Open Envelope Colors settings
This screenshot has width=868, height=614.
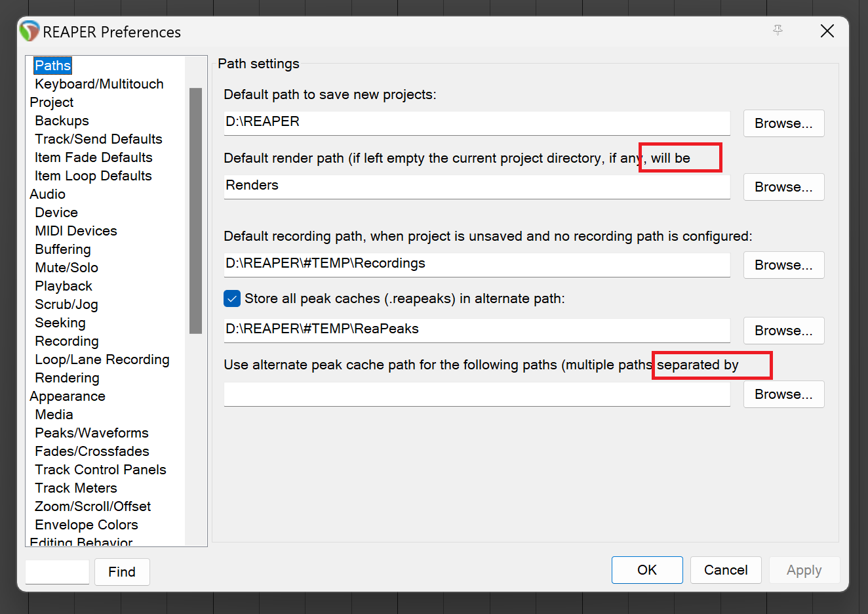point(87,525)
